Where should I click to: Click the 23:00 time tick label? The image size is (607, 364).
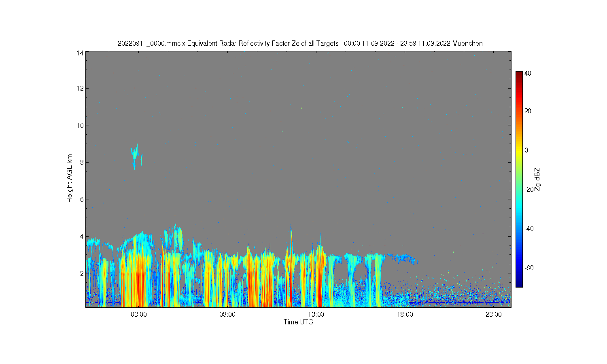493,314
